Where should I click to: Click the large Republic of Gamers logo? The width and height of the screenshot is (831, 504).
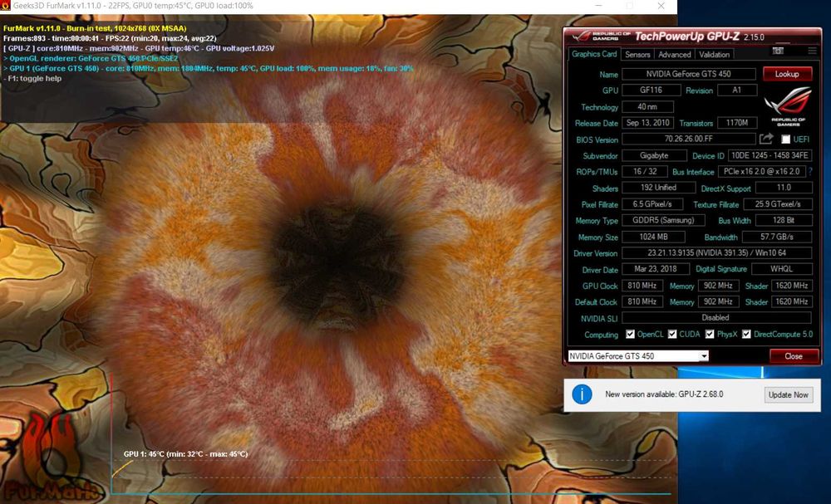click(788, 107)
